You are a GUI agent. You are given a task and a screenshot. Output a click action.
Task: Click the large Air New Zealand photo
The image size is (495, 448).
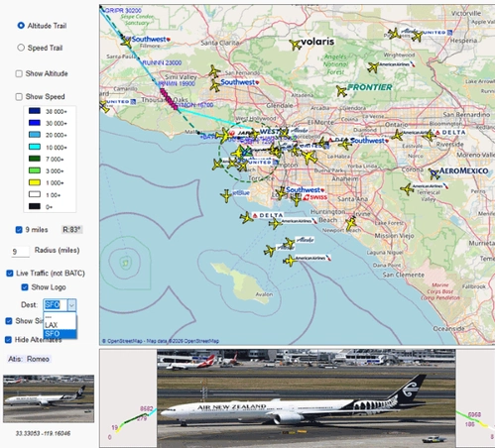point(307,398)
